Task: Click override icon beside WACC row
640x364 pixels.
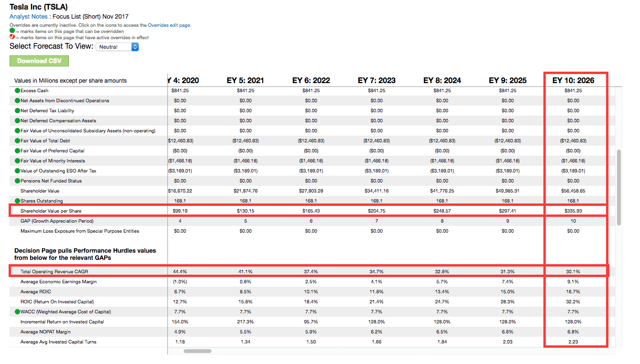Action: coord(17,312)
